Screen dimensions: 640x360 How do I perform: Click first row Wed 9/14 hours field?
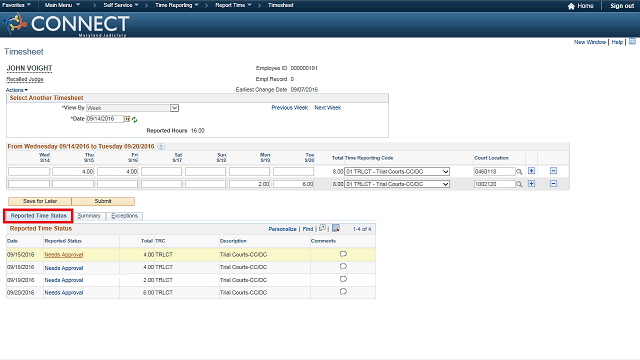[29, 172]
